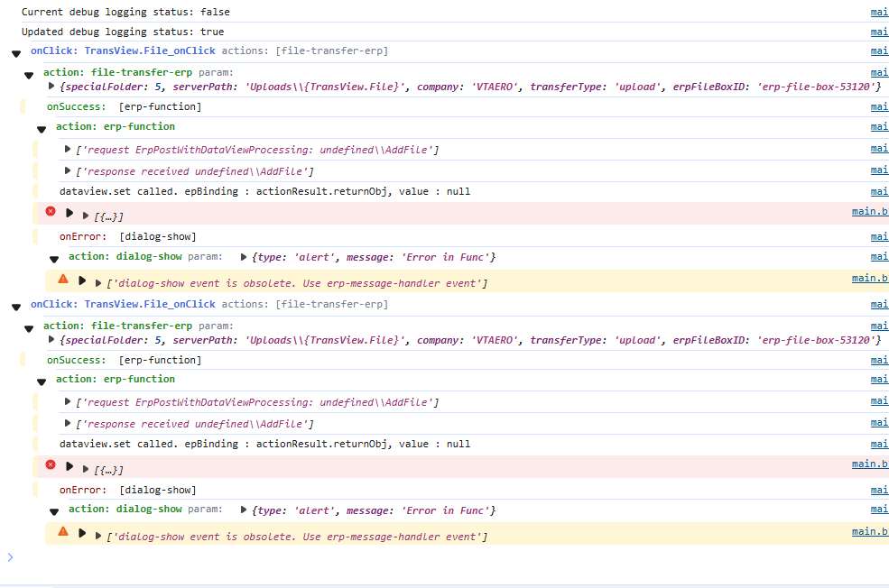Click the second 'dataview.set called. epBinding' message
Screen dimensions: 889x588
pyautogui.click(x=264, y=444)
